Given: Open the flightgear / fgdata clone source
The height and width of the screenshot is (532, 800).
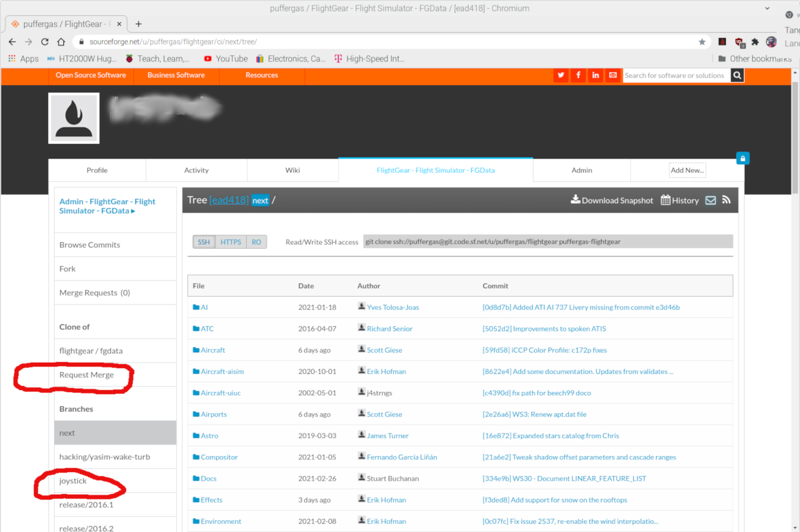Looking at the screenshot, I should (115, 351).
